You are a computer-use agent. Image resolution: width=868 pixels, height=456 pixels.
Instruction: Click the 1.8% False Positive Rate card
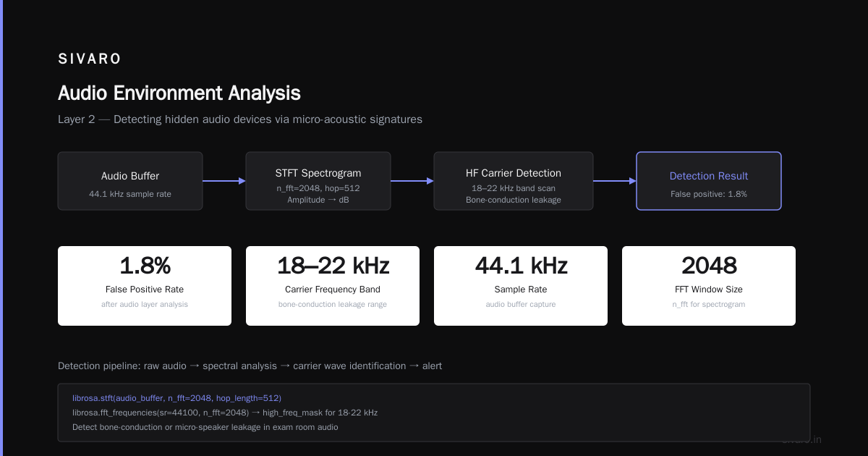tap(145, 286)
